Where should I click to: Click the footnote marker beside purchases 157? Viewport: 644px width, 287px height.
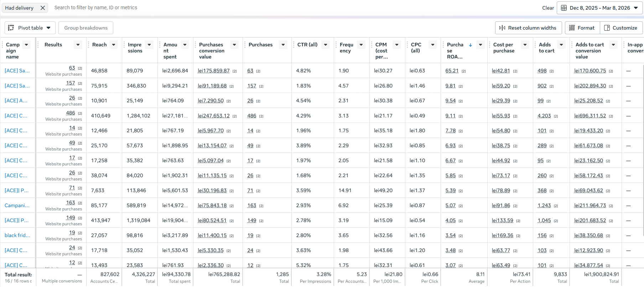tap(261, 86)
